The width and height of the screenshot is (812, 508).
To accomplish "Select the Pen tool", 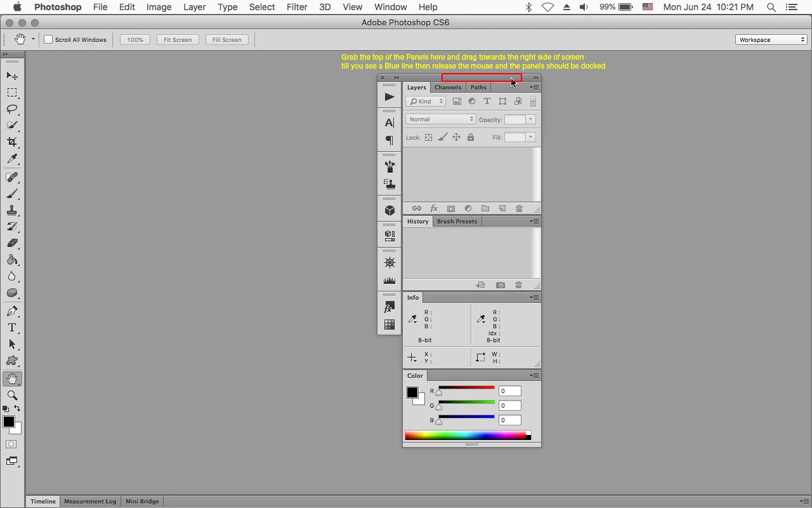I will [12, 311].
